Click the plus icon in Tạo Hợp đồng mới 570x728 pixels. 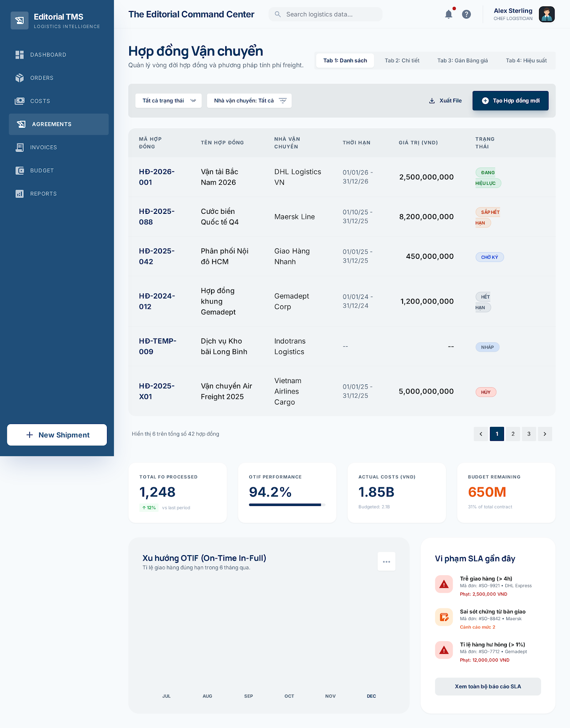485,101
